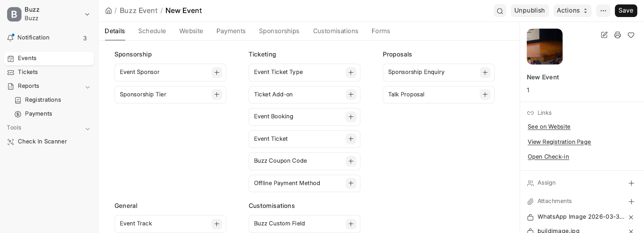Image resolution: width=644 pixels, height=233 pixels.
Task: Collapse the Tools section
Action: click(x=88, y=129)
